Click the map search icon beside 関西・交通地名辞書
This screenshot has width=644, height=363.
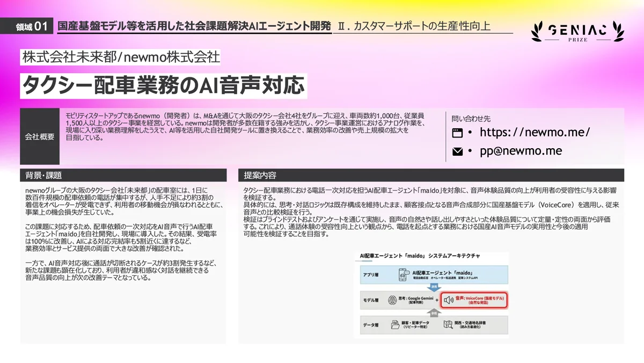448,324
